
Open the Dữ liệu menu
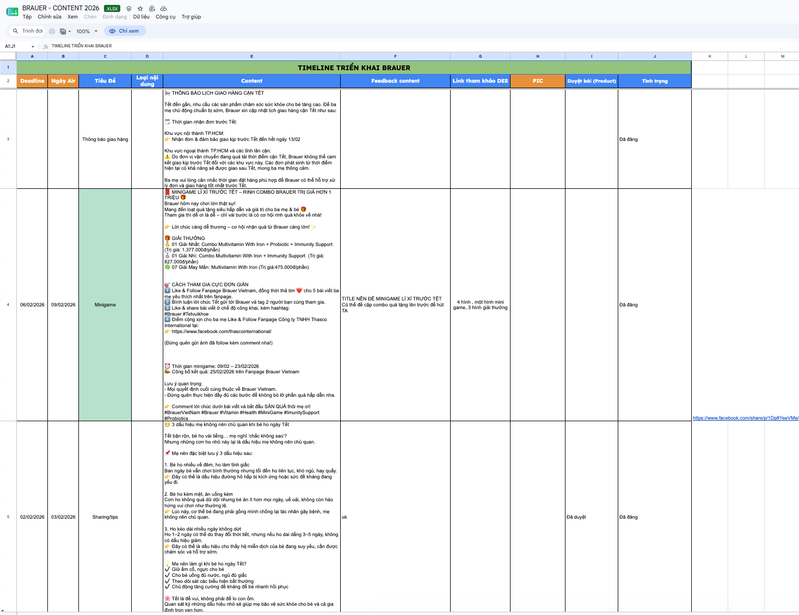coord(141,17)
